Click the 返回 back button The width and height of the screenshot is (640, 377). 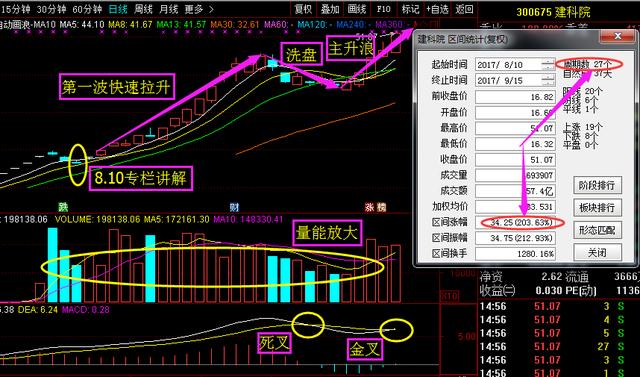(464, 9)
